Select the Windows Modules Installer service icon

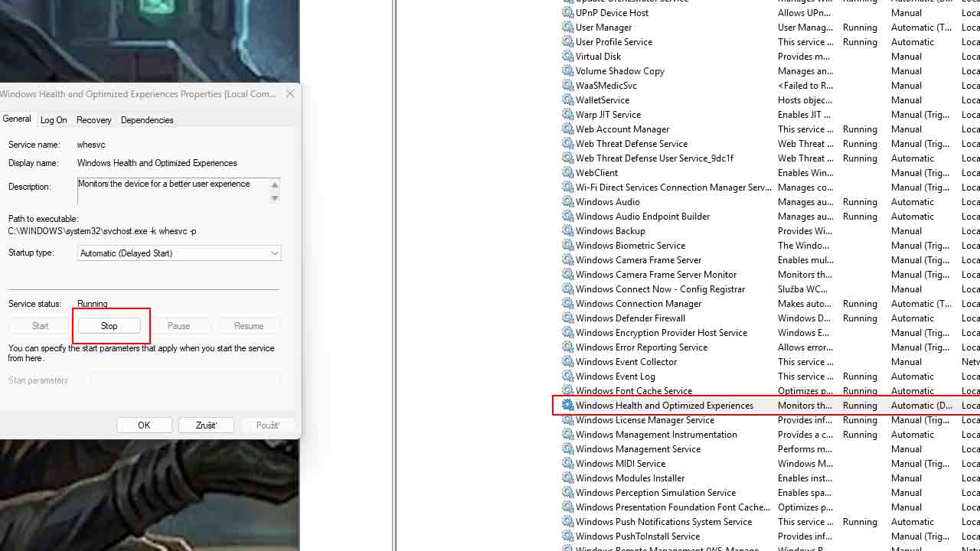click(567, 478)
